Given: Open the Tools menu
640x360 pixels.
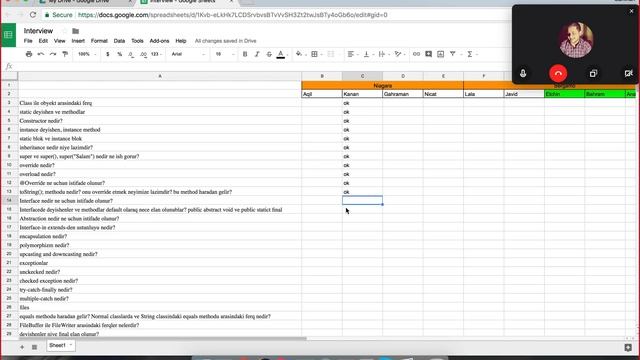Looking at the screenshot, I should tap(137, 41).
